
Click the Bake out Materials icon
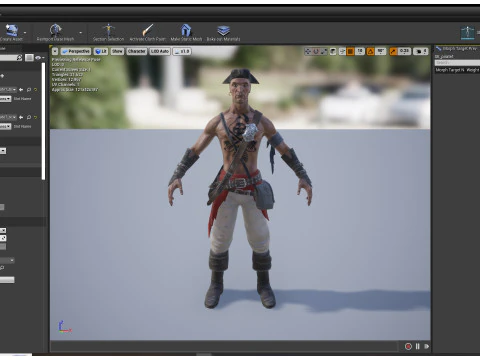223,30
